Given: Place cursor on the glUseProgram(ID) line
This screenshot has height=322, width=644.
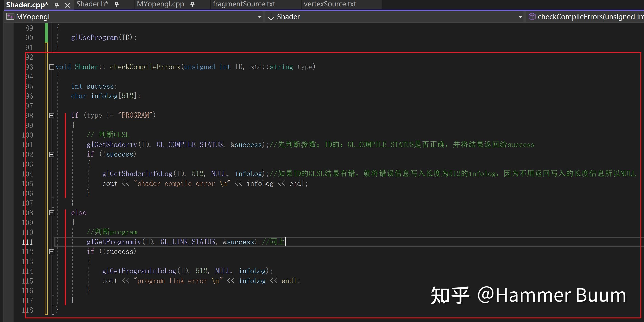Looking at the screenshot, I should [104, 38].
